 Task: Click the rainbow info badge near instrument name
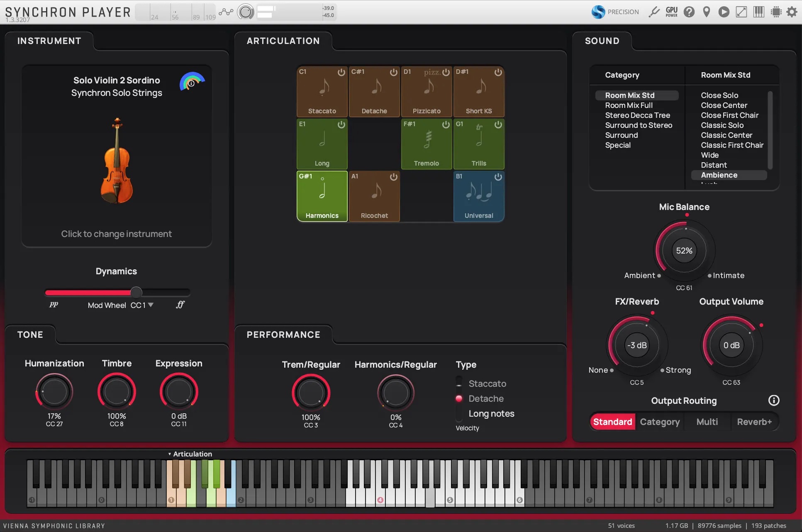(x=192, y=82)
